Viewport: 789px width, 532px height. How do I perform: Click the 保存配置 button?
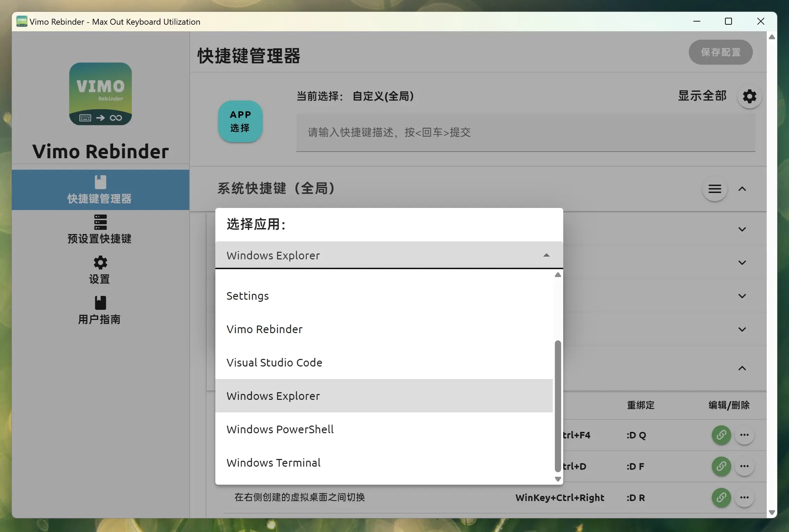click(x=720, y=52)
